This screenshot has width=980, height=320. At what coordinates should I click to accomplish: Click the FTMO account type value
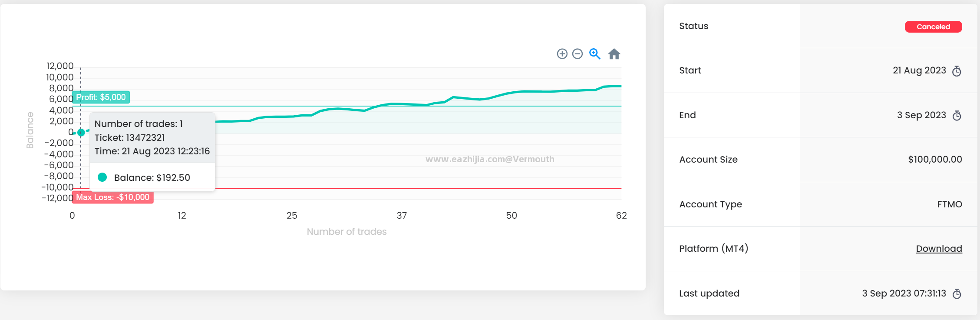coord(950,204)
